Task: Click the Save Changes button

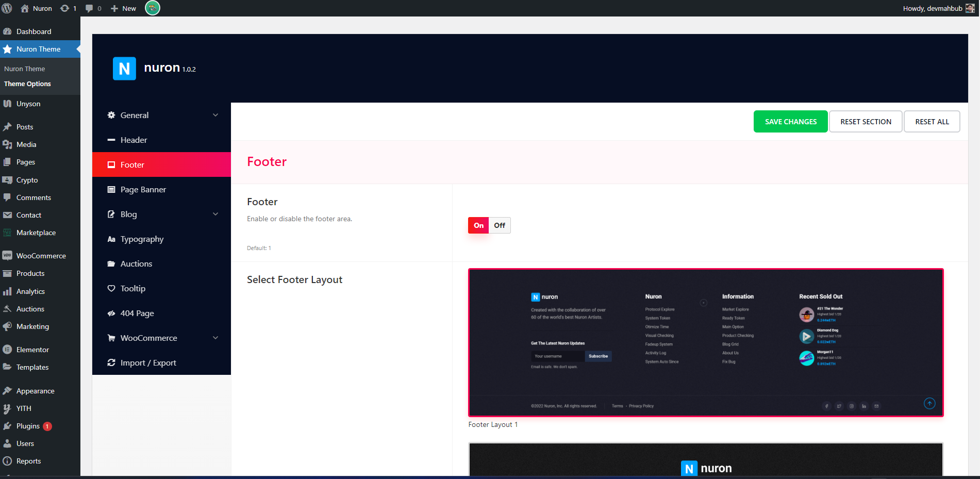Action: 790,122
